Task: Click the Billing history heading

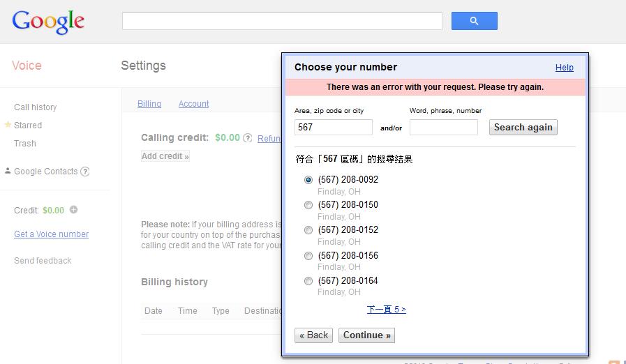Action: coord(174,282)
